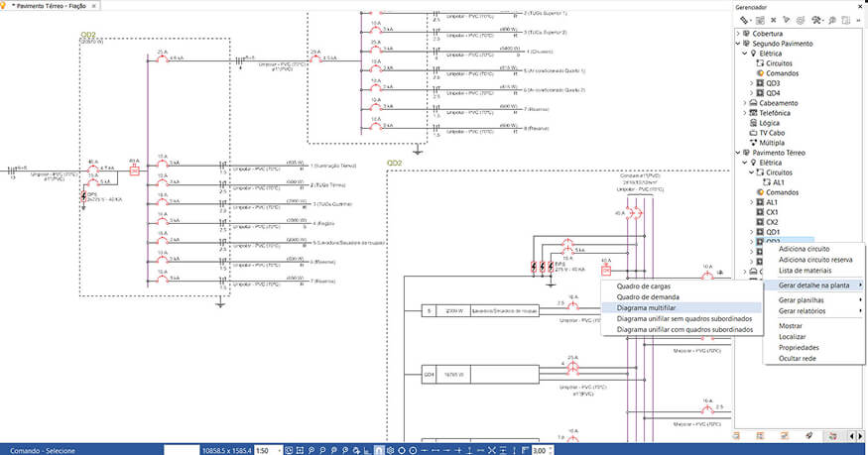Screen dimensions: 868x455
Task: Choose Lista de materiais from context menu
Action: [805, 271]
